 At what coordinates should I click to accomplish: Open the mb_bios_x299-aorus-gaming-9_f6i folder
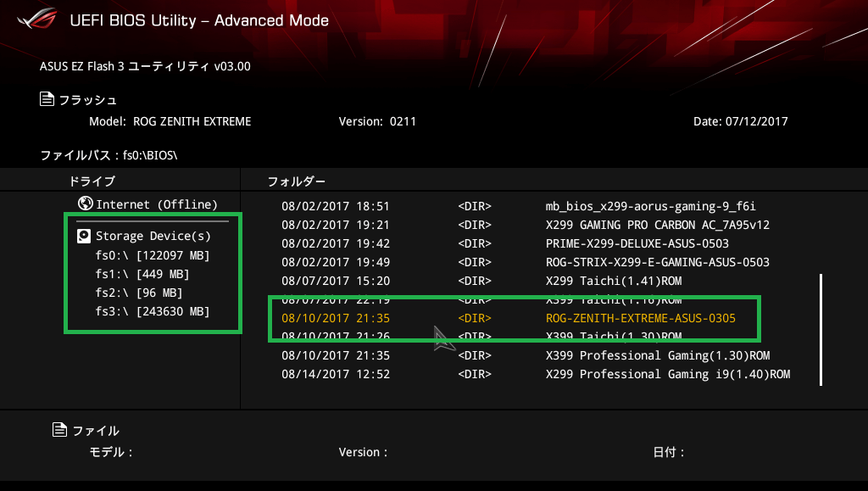(650, 206)
